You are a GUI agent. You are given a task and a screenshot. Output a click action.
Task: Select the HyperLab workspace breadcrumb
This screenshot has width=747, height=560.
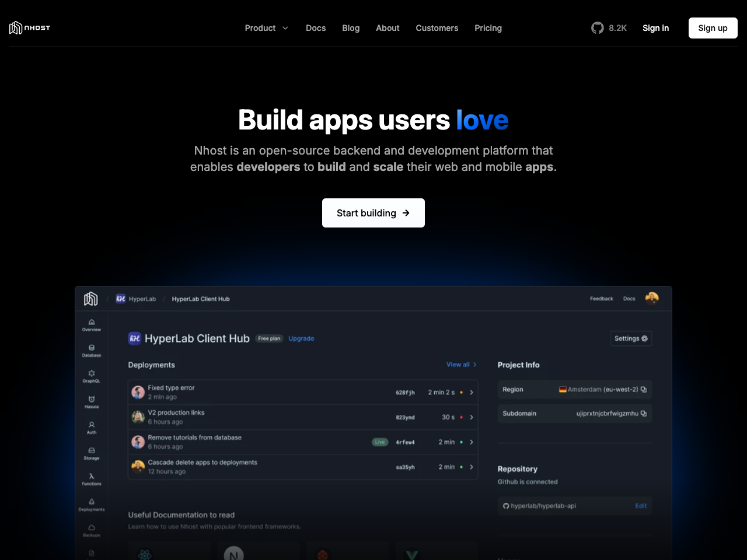tap(136, 299)
